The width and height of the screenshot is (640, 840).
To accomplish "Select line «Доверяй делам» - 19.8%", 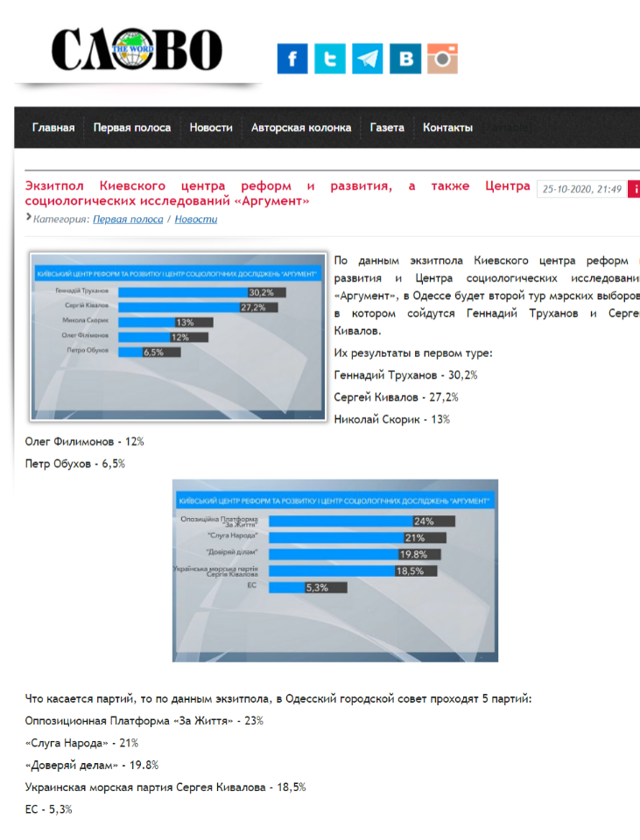I will click(92, 765).
